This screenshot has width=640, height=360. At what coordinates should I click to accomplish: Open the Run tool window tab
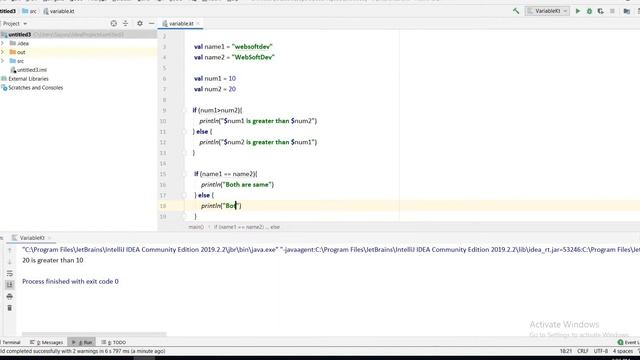click(x=82, y=342)
